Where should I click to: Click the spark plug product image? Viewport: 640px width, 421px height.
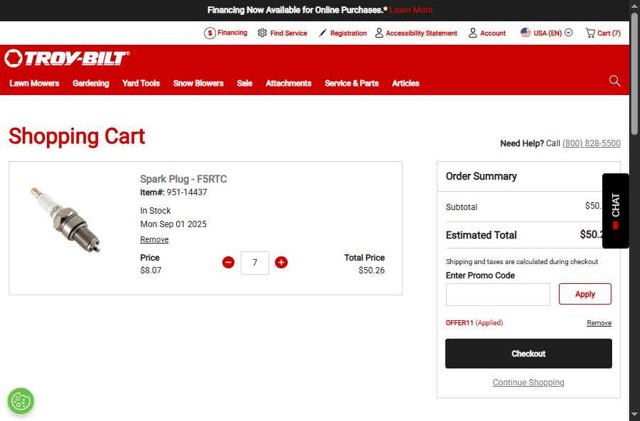[x=66, y=220]
